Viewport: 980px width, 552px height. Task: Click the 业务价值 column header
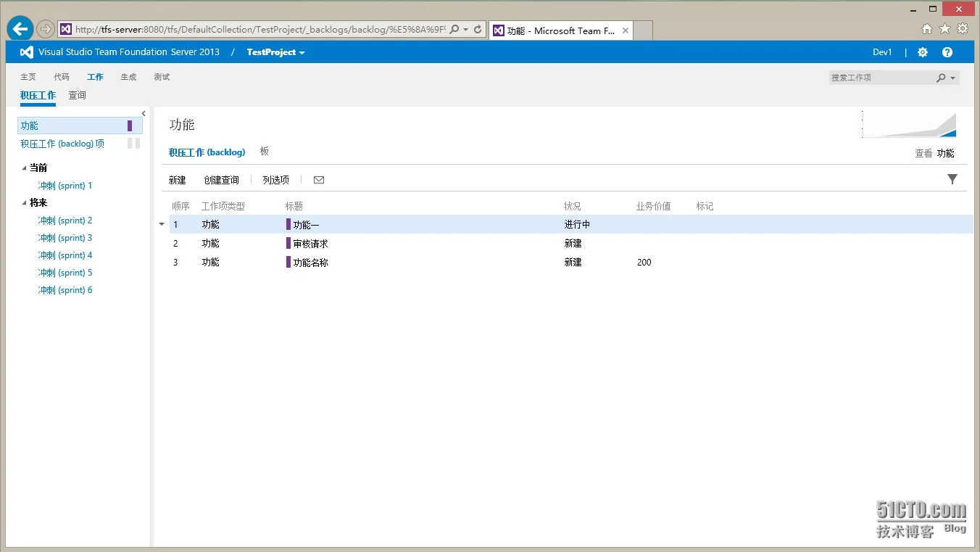click(654, 206)
